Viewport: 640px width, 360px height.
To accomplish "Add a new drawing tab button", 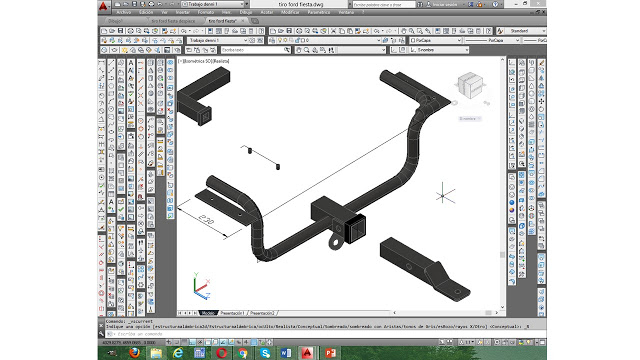I will tap(255, 21).
